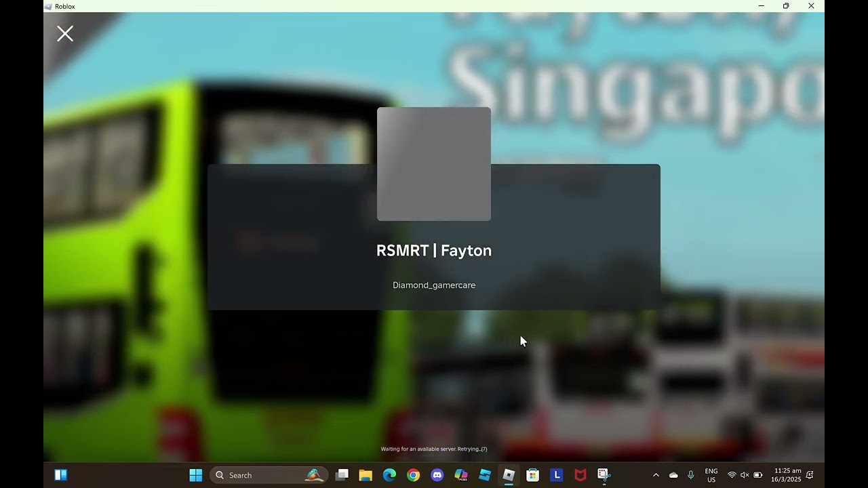The width and height of the screenshot is (868, 488).
Task: Open Wi-Fi network settings in tray
Action: [x=732, y=475]
